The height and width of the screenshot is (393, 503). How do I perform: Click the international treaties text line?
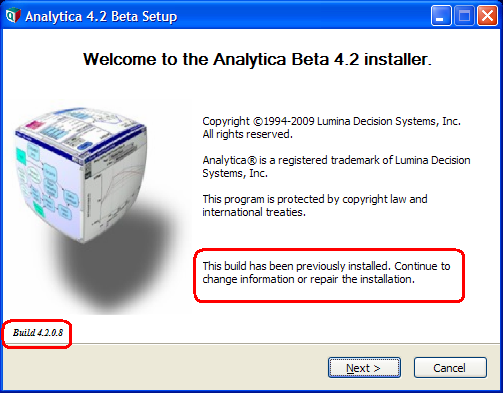pos(254,212)
